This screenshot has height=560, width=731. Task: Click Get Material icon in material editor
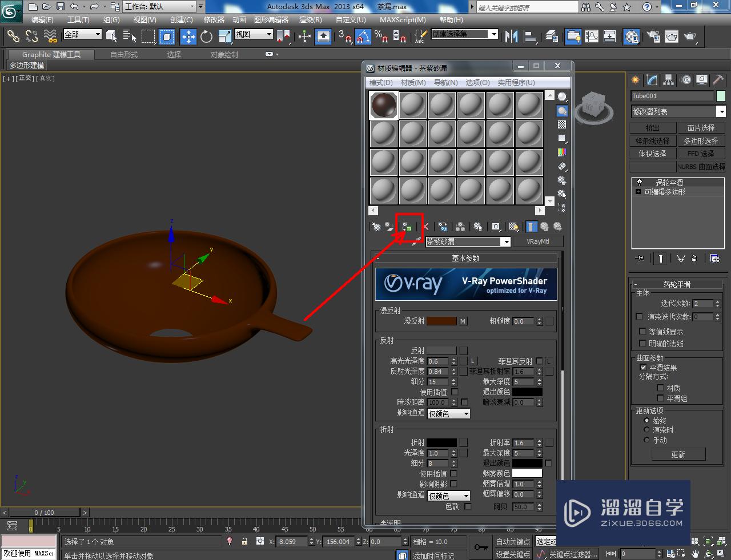[376, 227]
